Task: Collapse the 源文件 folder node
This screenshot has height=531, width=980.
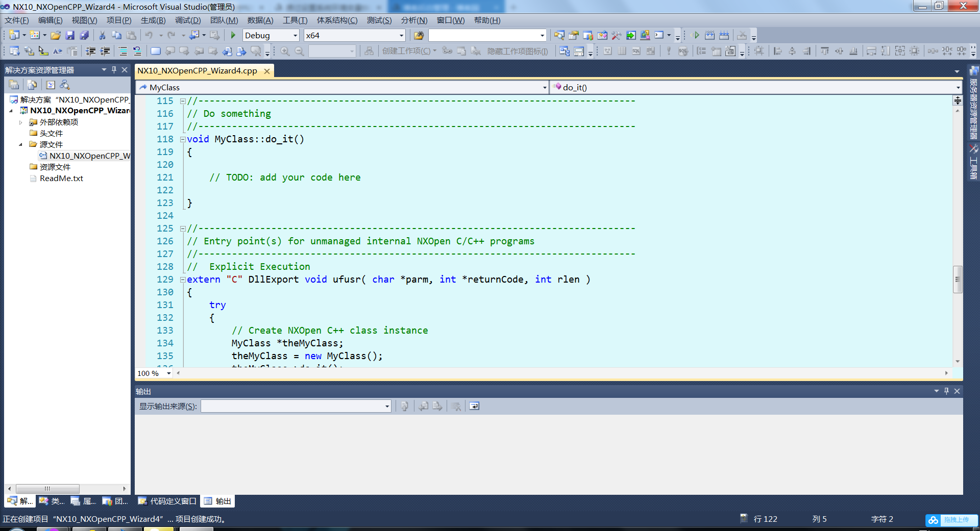Action: pos(21,145)
